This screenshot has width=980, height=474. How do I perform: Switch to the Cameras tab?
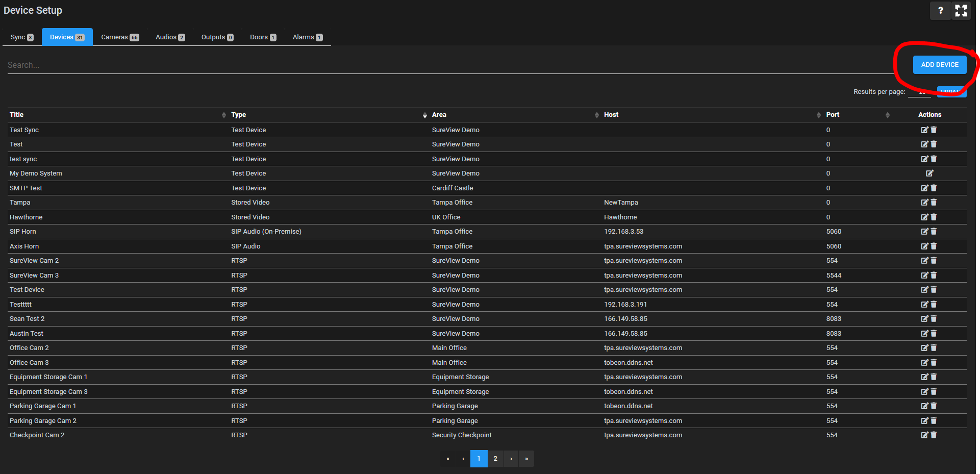coord(120,37)
